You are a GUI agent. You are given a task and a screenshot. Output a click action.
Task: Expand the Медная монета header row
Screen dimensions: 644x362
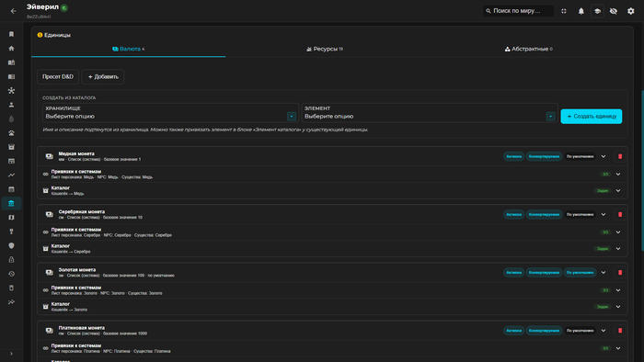(x=604, y=156)
